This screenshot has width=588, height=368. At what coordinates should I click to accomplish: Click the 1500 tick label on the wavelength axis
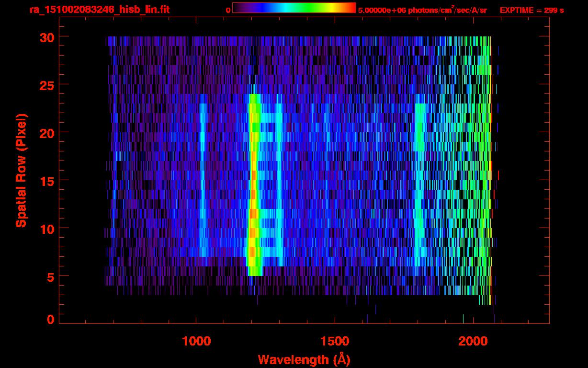(x=334, y=341)
